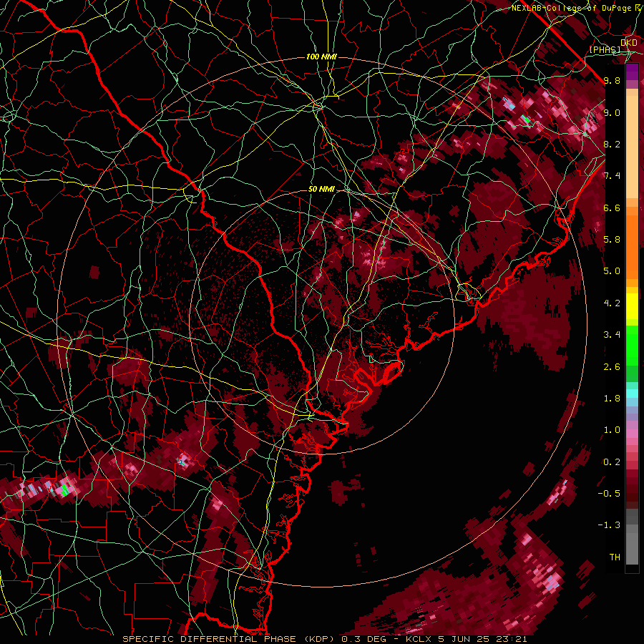Click the DKD product label
Viewport: 644px width, 644px height.
[629, 42]
